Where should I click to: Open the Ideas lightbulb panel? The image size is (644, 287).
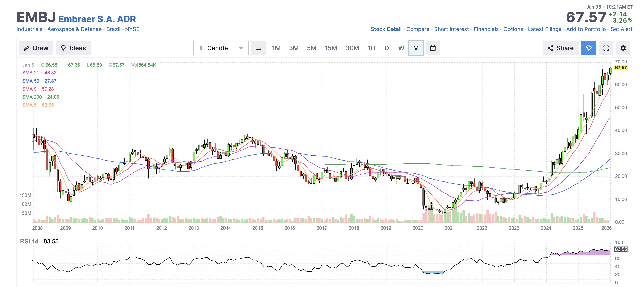[x=73, y=48]
